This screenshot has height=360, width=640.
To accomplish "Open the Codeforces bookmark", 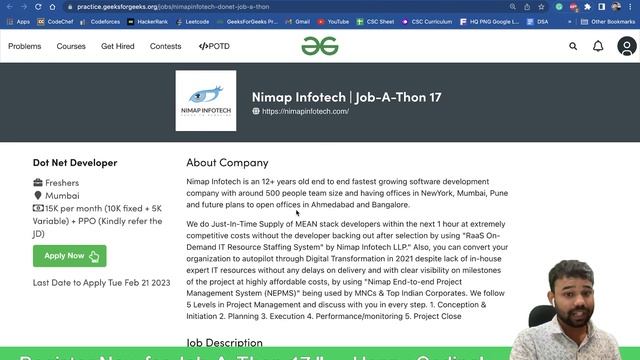I will pos(100,22).
